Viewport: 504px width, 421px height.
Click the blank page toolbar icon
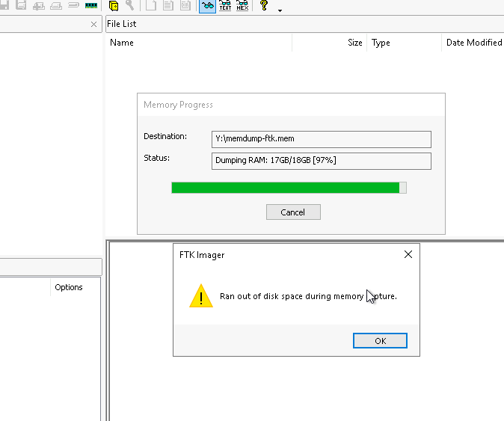coord(150,6)
